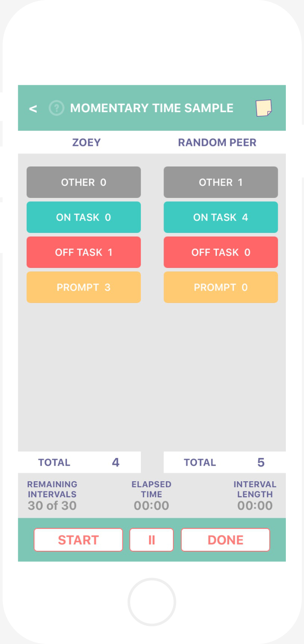Select the ZOEY column header
Image resolution: width=304 pixels, height=644 pixels.
87,143
